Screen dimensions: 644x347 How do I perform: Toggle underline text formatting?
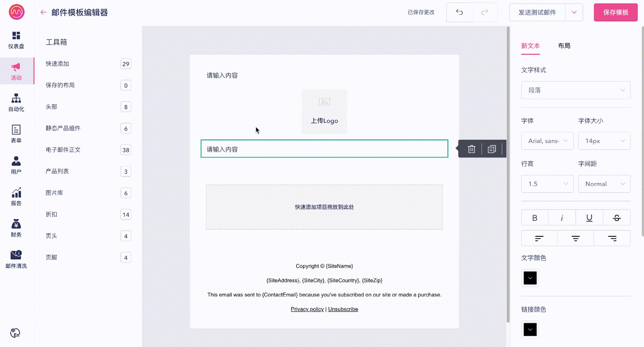tap(589, 218)
